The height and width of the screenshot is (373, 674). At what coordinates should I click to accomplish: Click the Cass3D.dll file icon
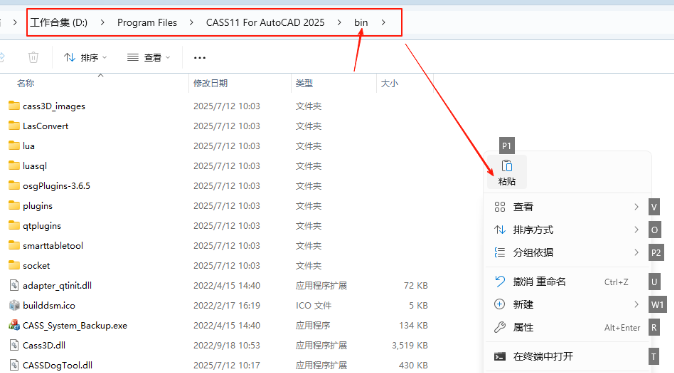[x=14, y=345]
